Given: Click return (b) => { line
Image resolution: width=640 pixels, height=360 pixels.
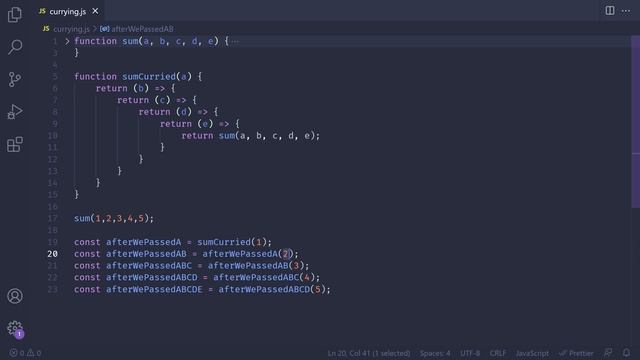Looking at the screenshot, I should point(136,88).
